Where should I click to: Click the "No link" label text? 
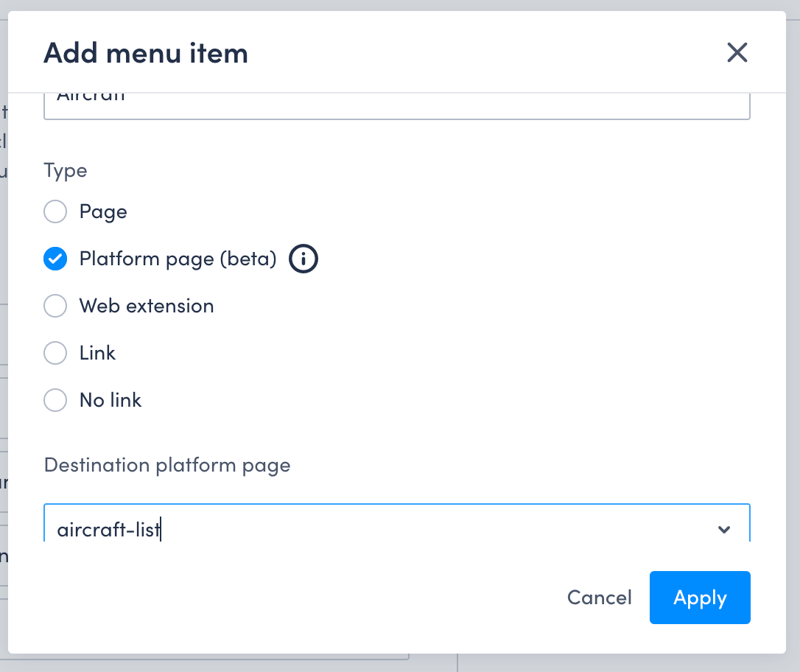110,400
